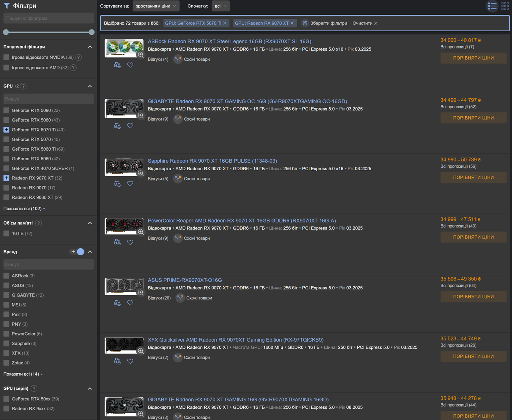Viewport: 512px width, 420px height.
Task: Adjust left handle of price range slider
Action: pos(6,32)
